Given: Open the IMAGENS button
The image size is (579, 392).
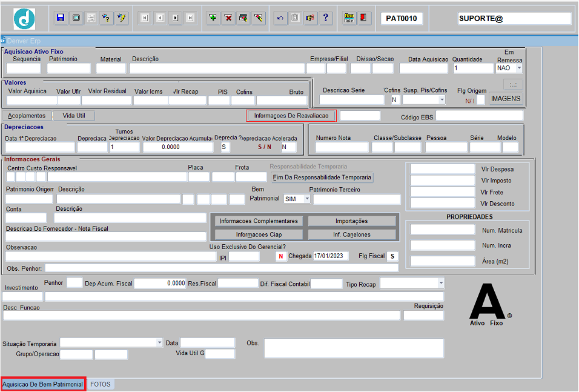Looking at the screenshot, I should pyautogui.click(x=506, y=99).
